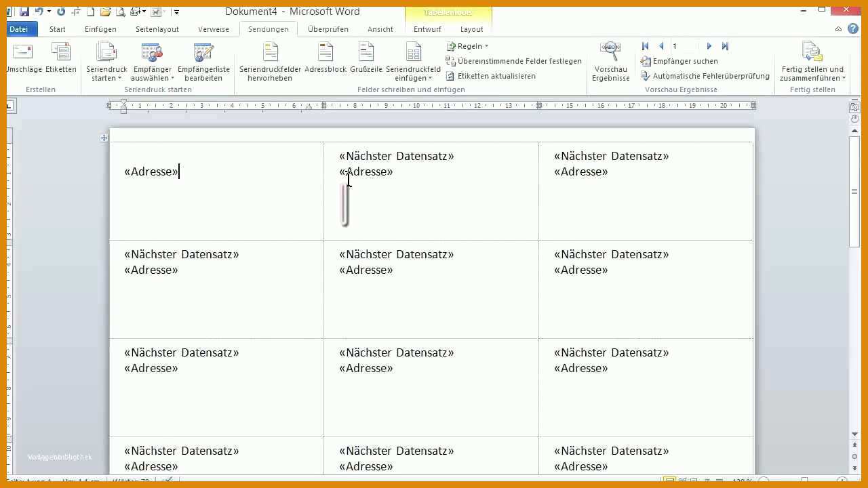Click Empfänger suchen

pos(679,61)
